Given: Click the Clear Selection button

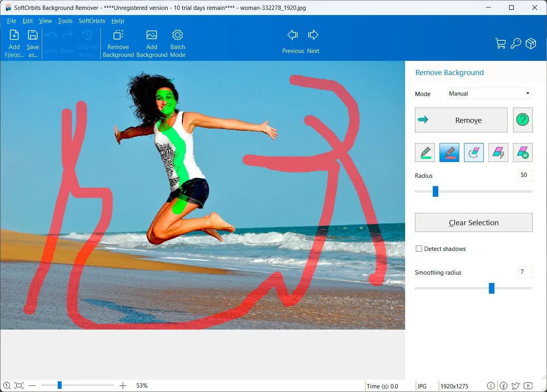Looking at the screenshot, I should [473, 222].
